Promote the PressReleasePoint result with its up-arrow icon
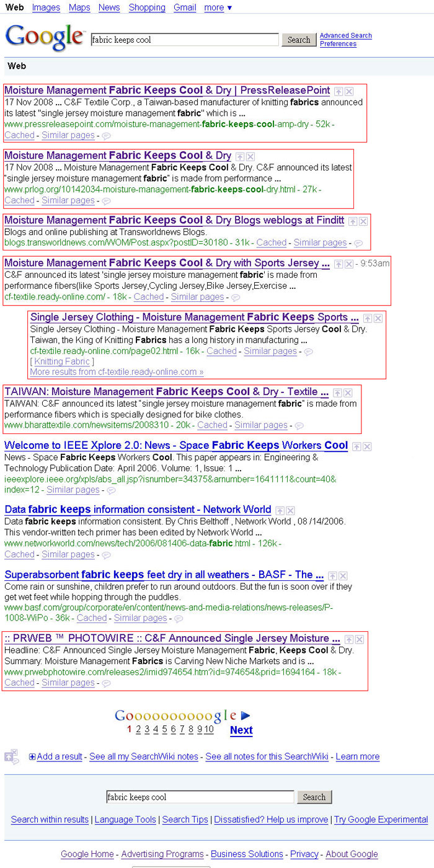The height and width of the screenshot is (868, 434). [339, 91]
